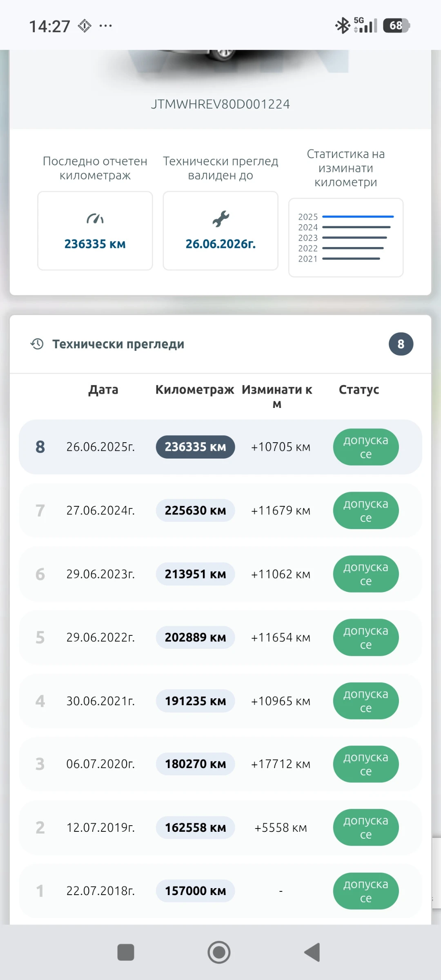Image resolution: width=441 pixels, height=980 pixels.
Task: Tap the 191235 км mileage pill
Action: pos(195,701)
